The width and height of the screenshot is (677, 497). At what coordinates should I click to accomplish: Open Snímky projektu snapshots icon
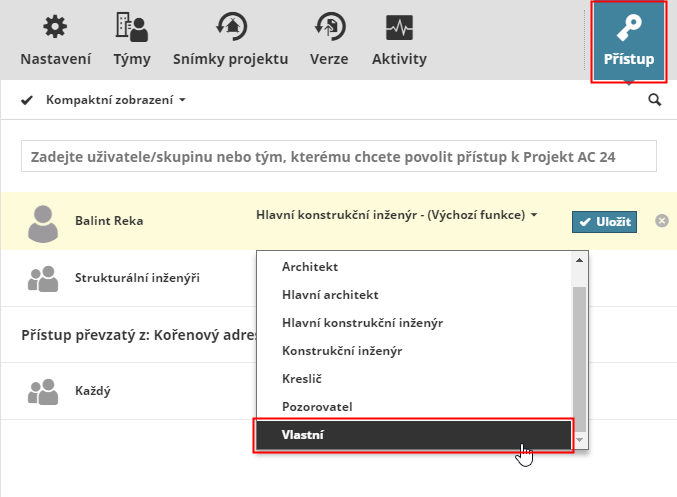click(230, 28)
